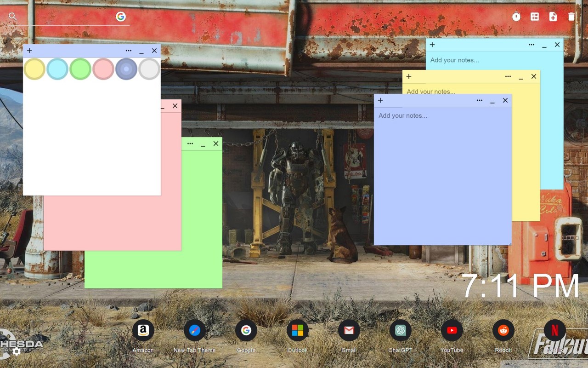Click the blue note's resize corner handle
The width and height of the screenshot is (588, 368).
509,243
